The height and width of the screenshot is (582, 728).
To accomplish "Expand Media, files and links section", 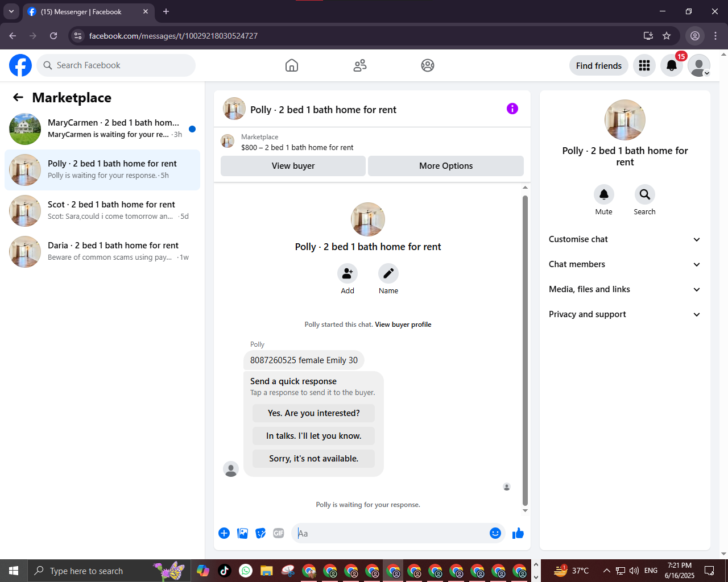I will 624,289.
